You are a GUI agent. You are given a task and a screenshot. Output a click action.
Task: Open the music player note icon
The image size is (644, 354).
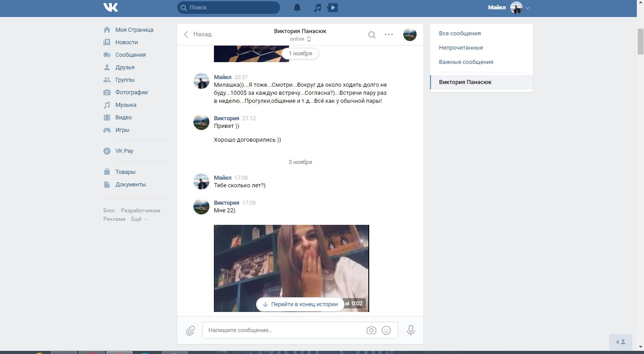[317, 8]
